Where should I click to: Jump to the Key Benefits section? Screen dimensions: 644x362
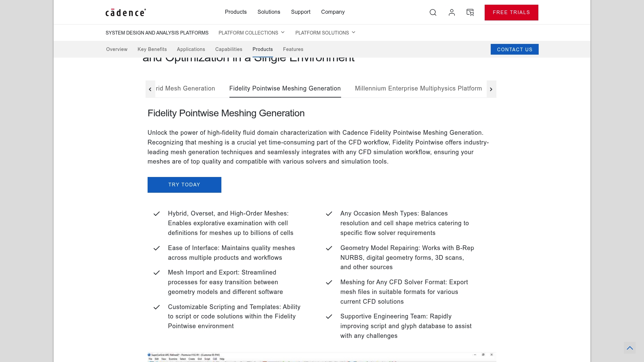(x=152, y=49)
